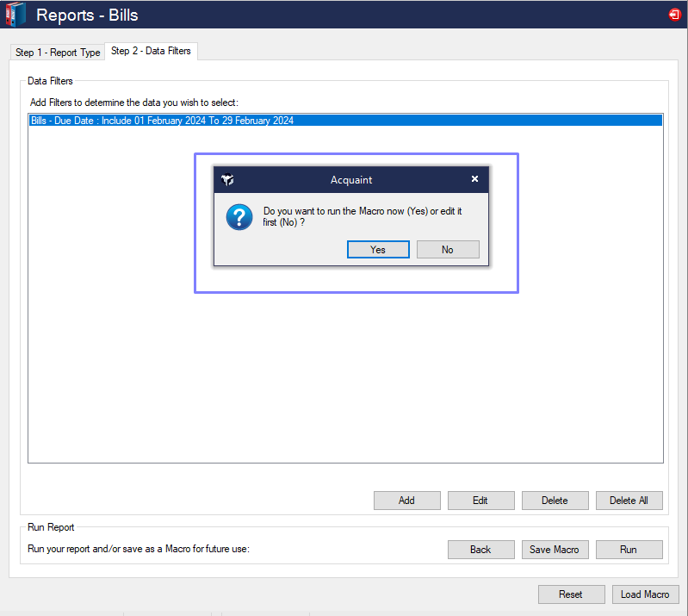Click the Save Macro button
This screenshot has width=688, height=616.
(x=554, y=550)
